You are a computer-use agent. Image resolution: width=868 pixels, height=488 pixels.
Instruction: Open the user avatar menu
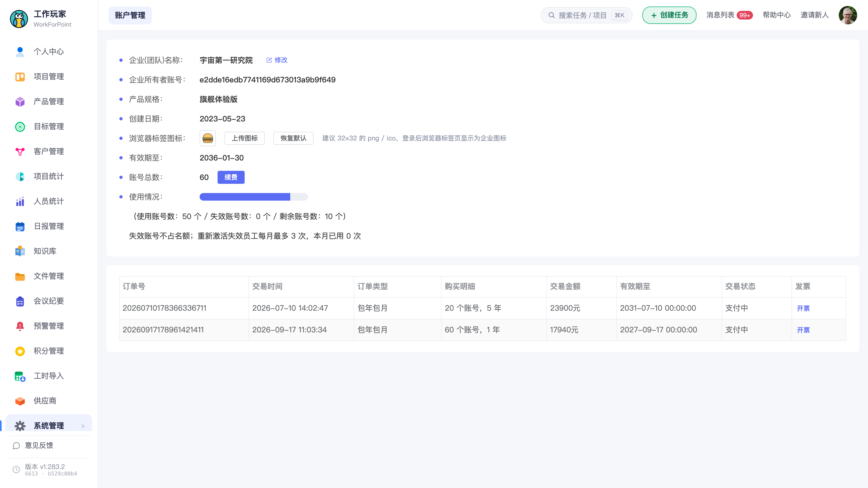pyautogui.click(x=848, y=15)
